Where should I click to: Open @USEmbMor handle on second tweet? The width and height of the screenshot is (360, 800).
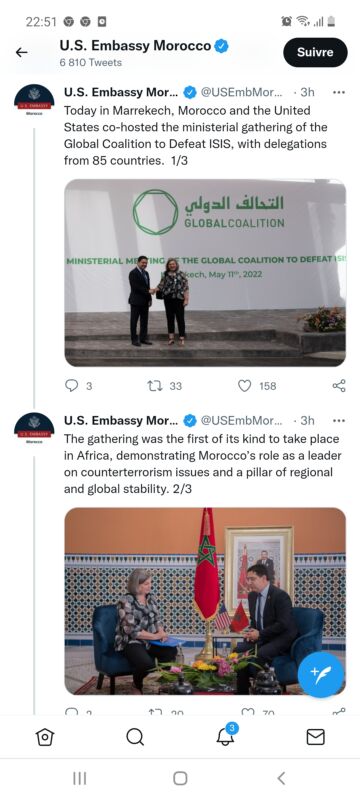(x=241, y=421)
